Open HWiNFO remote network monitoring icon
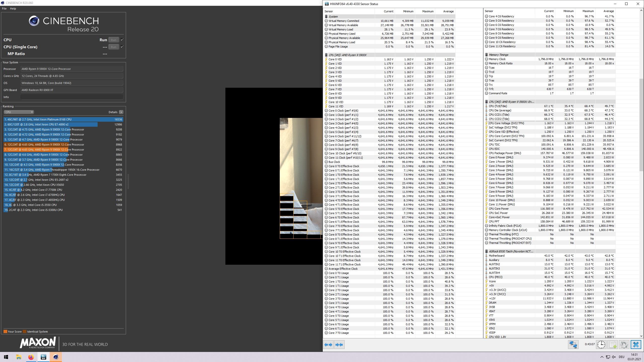The width and height of the screenshot is (644, 362). click(x=573, y=345)
